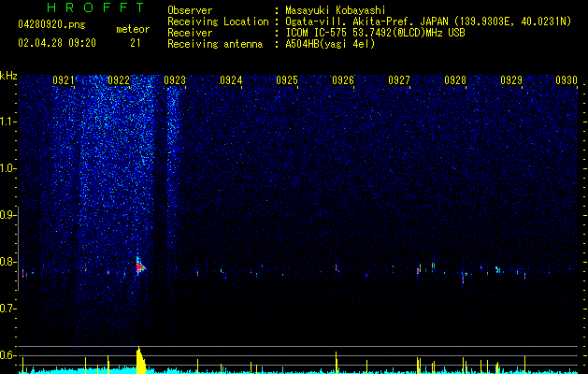Click the 'Receiving Location' label
Viewport: 588px width, 374px height.
(218, 22)
